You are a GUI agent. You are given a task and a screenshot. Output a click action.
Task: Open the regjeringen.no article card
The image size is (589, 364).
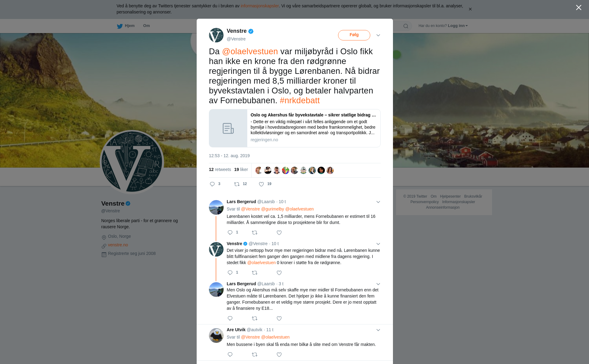[x=294, y=128]
